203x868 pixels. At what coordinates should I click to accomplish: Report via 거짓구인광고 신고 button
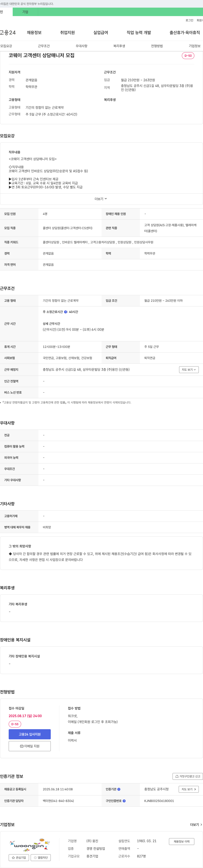(x=188, y=776)
